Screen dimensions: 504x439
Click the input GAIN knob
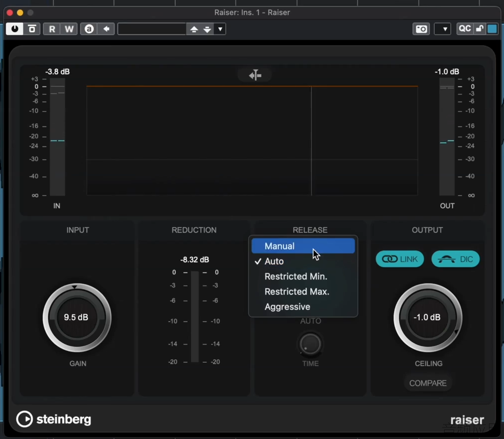(77, 317)
